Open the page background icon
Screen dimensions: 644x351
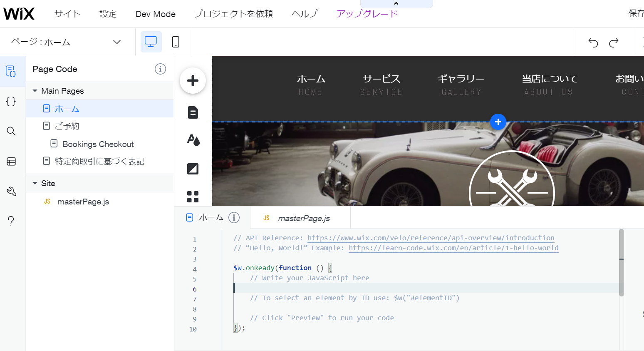click(193, 169)
